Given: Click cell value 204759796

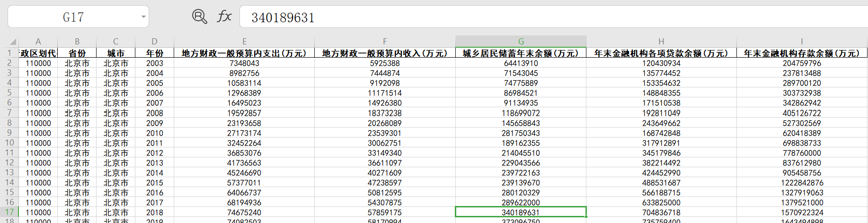Looking at the screenshot, I should [802, 63].
